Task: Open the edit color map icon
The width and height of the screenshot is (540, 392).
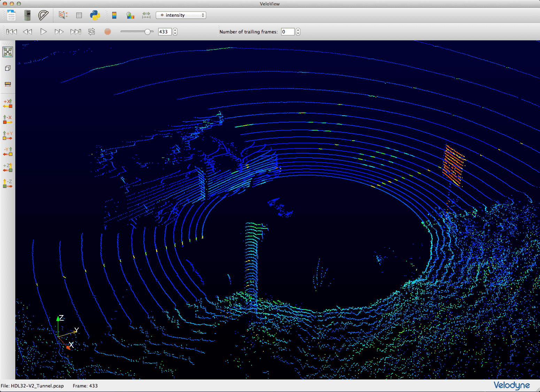Action: point(130,15)
